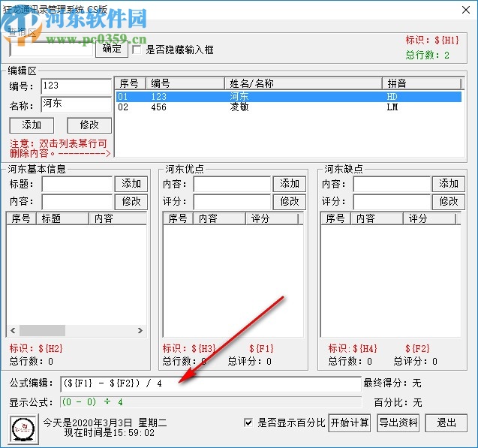Click the 显示公式 read-only field
Viewport: 478px width, 448px height.
(211, 402)
